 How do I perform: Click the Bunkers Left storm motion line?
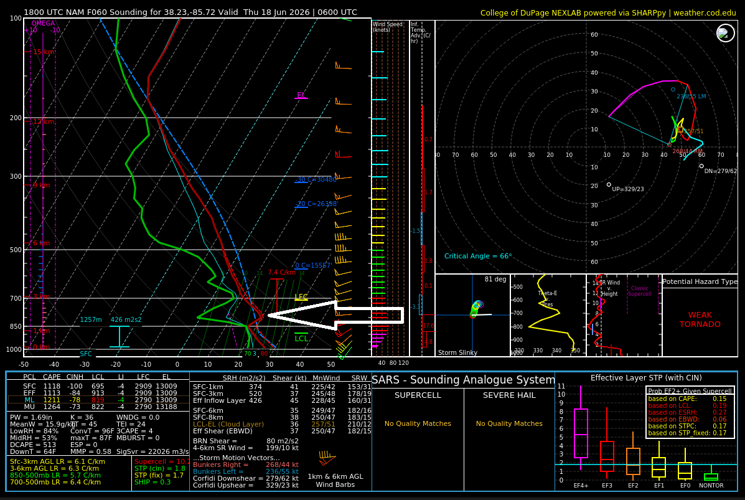tap(245, 471)
